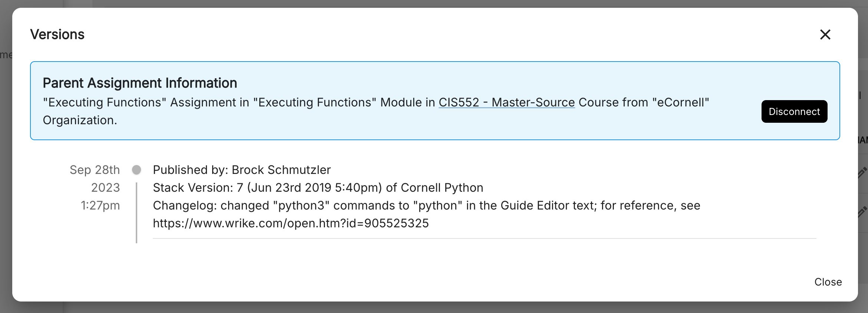Viewport: 868px width, 313px height.
Task: Select the grey timeline dot for Sep 28th
Action: pyautogui.click(x=137, y=170)
